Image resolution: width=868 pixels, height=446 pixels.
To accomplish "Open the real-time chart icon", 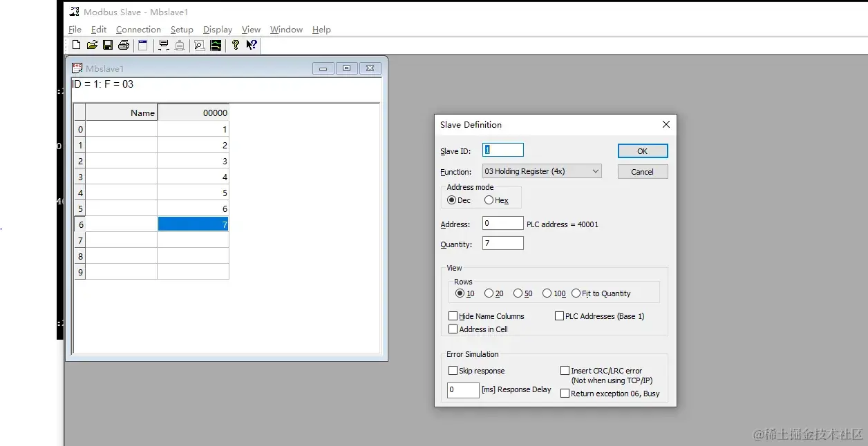I will [x=216, y=46].
